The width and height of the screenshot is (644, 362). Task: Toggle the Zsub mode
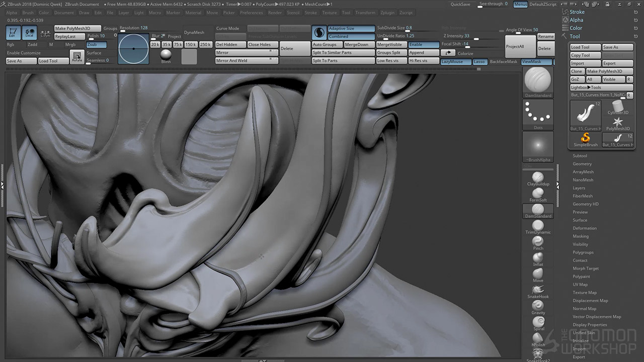pyautogui.click(x=96, y=44)
